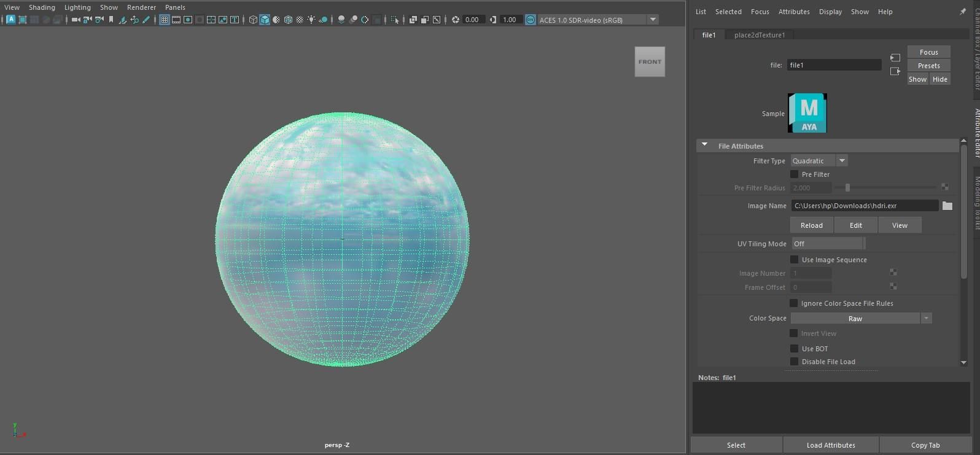Click the Show button beside Hide
The height and width of the screenshot is (455, 980).
point(917,79)
